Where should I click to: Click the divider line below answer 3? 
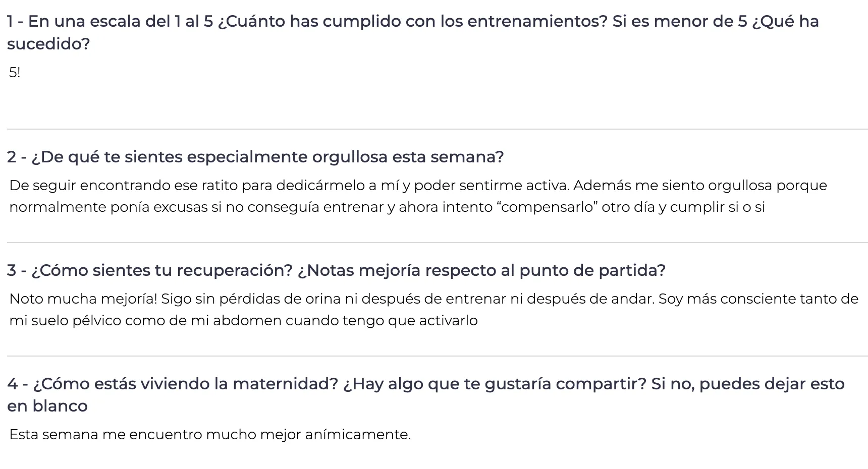(x=437, y=357)
